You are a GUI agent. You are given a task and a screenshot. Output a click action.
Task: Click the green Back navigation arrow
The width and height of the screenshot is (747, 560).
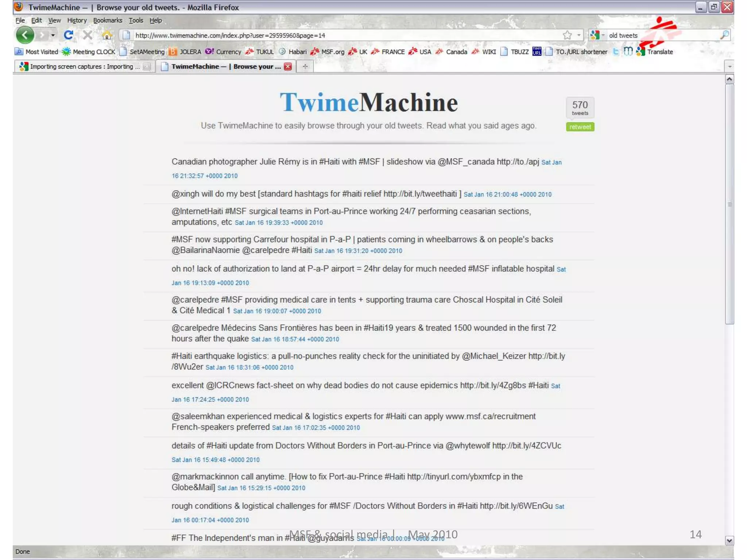tap(24, 35)
